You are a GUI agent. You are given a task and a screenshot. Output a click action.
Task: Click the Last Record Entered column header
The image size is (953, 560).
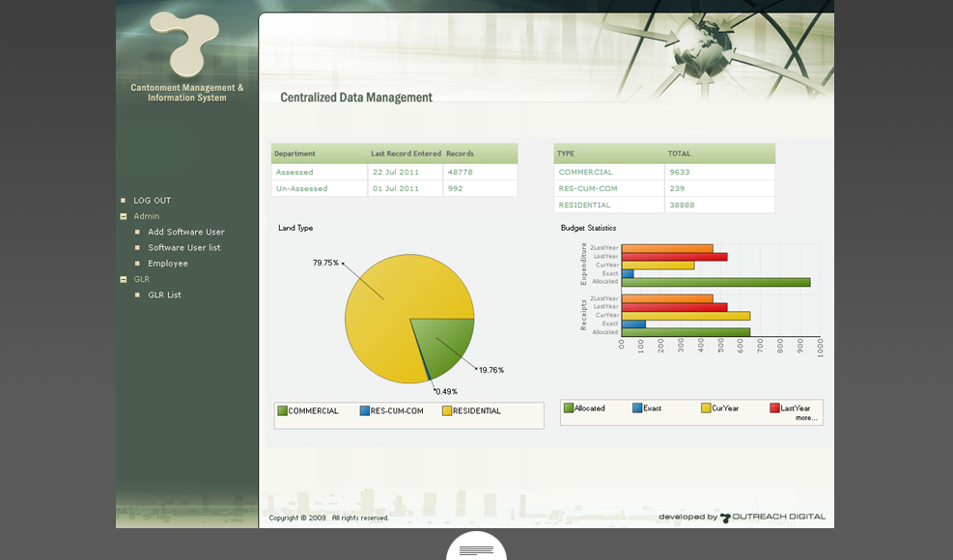point(406,154)
